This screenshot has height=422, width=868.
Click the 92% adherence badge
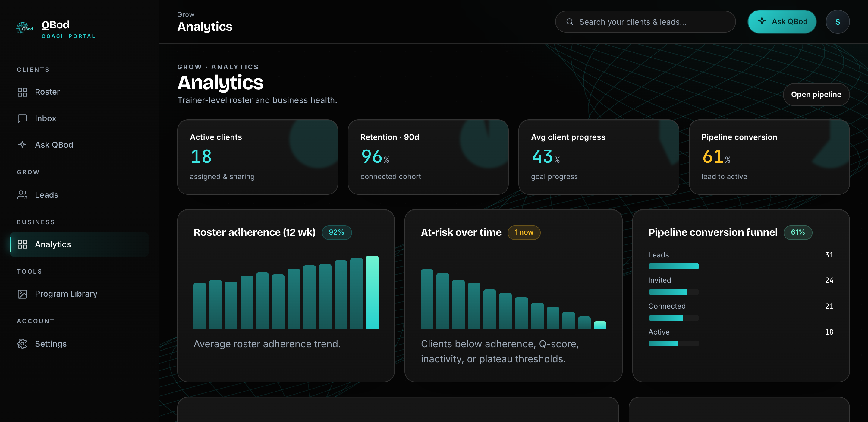pyautogui.click(x=337, y=233)
